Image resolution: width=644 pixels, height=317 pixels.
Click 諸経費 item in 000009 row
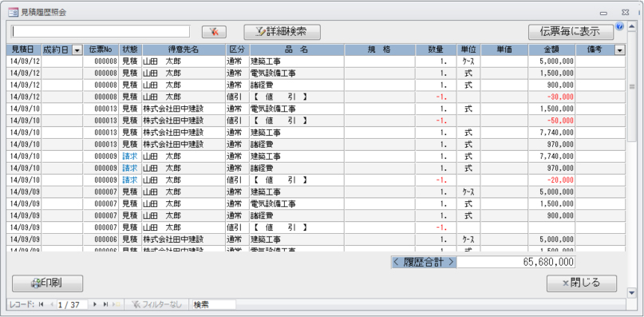[x=297, y=168]
